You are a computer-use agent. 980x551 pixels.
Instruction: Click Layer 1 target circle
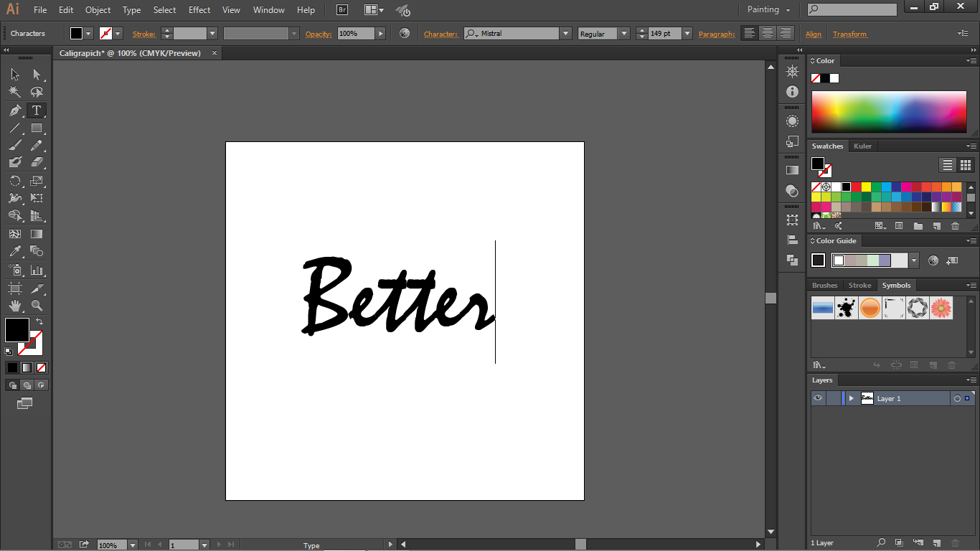[x=957, y=398]
